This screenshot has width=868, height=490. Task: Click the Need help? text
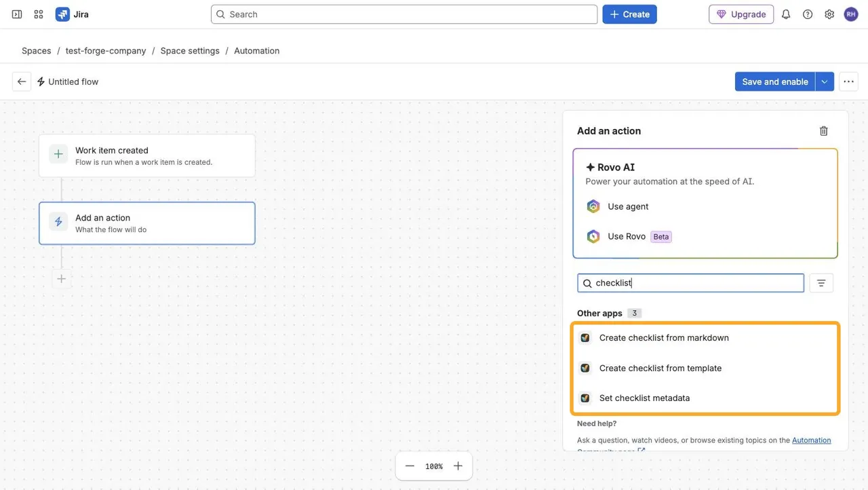tap(597, 423)
